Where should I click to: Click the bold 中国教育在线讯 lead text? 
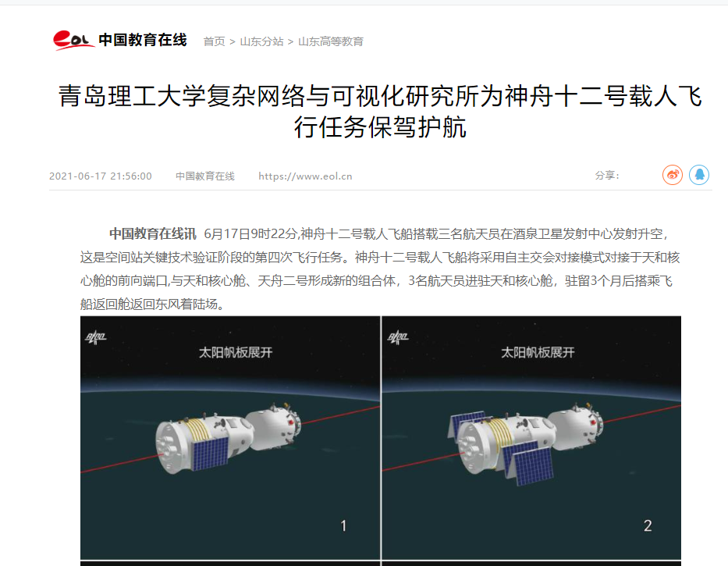[153, 233]
